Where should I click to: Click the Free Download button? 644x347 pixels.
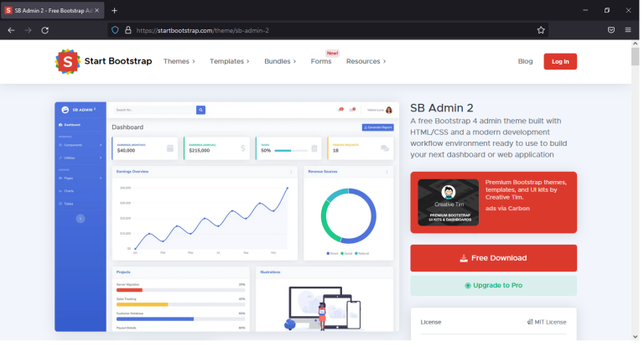493,258
